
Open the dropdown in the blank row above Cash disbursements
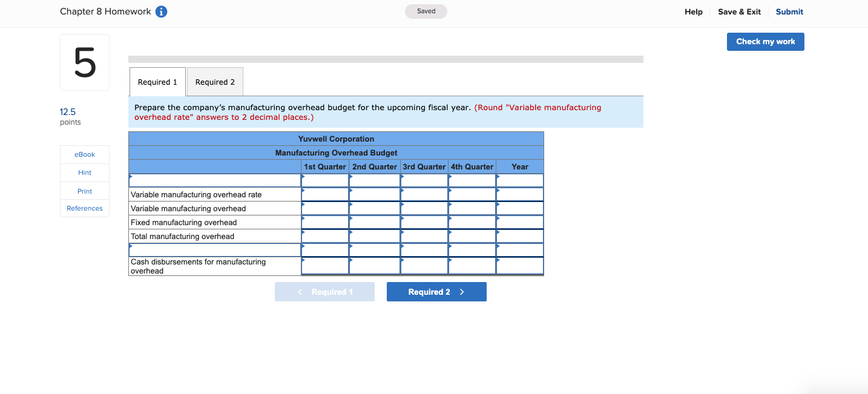215,249
